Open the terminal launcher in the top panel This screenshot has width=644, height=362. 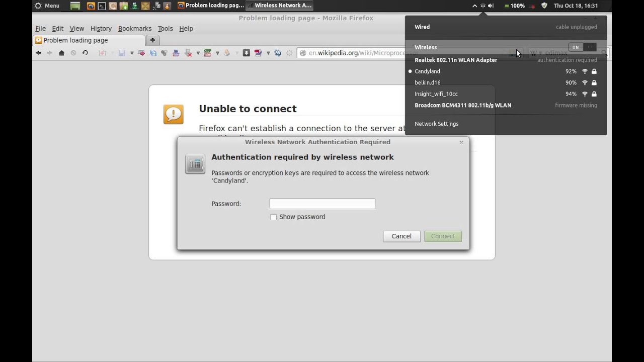(x=102, y=6)
